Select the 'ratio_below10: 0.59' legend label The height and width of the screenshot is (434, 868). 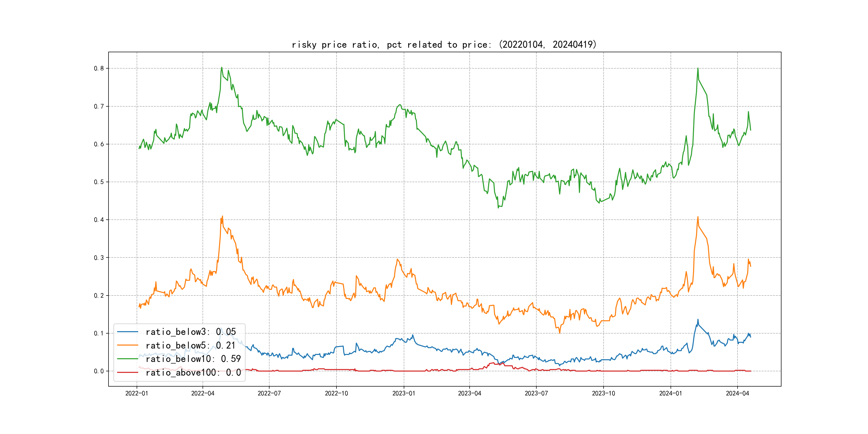click(193, 359)
